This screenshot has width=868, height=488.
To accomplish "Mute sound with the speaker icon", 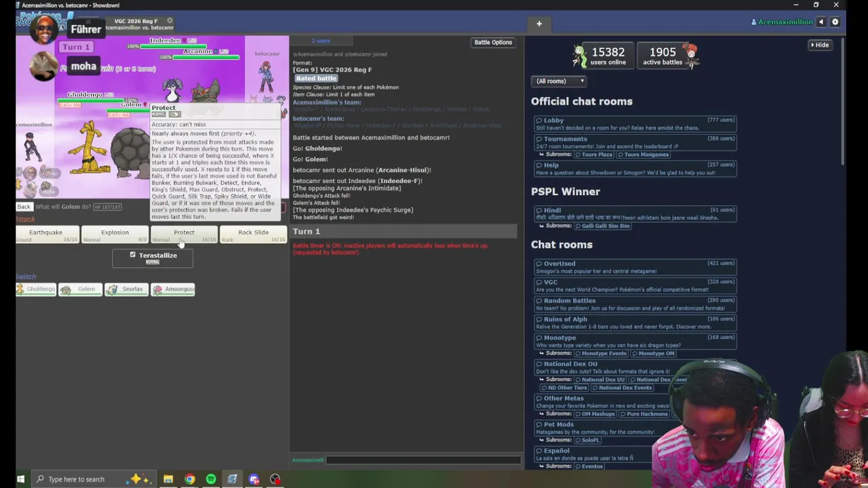I will [821, 22].
